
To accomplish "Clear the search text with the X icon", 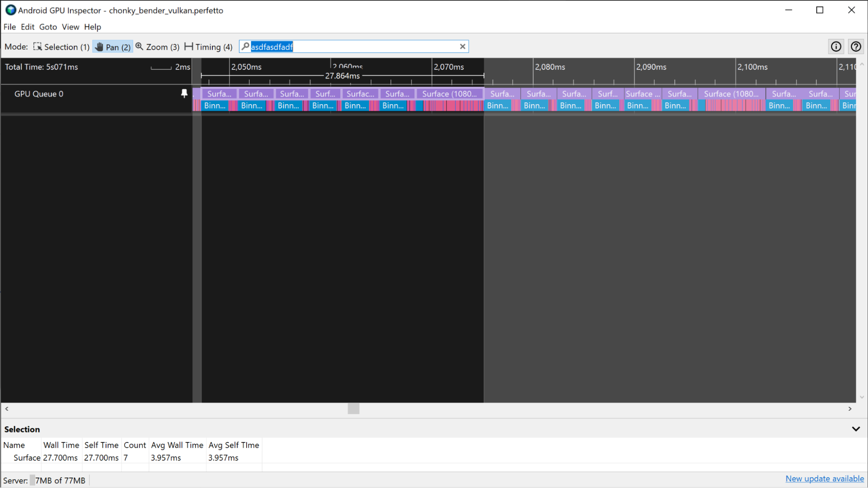I will tap(462, 46).
